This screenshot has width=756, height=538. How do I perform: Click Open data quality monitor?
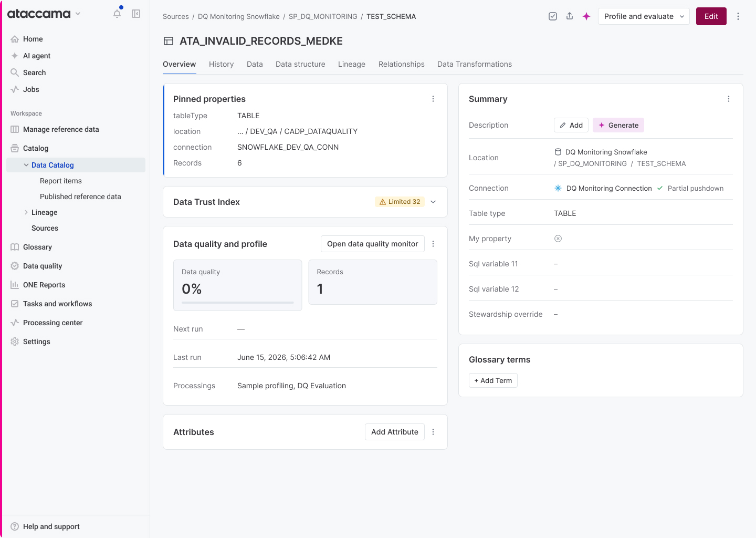pos(373,244)
